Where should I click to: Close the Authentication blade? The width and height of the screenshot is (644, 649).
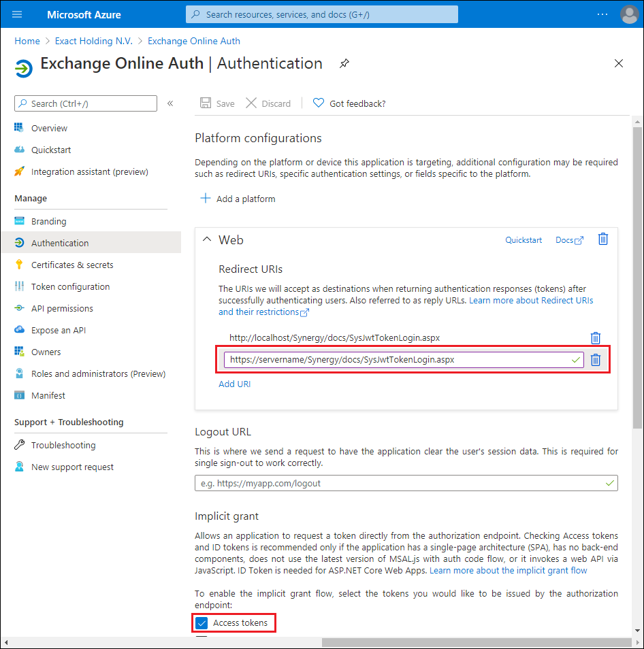coord(618,63)
